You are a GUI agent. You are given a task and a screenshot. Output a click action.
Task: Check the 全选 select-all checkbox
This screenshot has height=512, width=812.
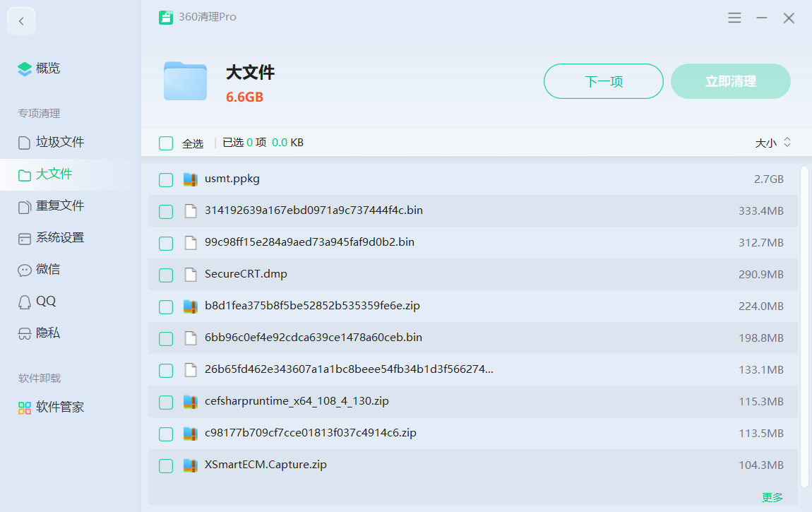pyautogui.click(x=166, y=143)
